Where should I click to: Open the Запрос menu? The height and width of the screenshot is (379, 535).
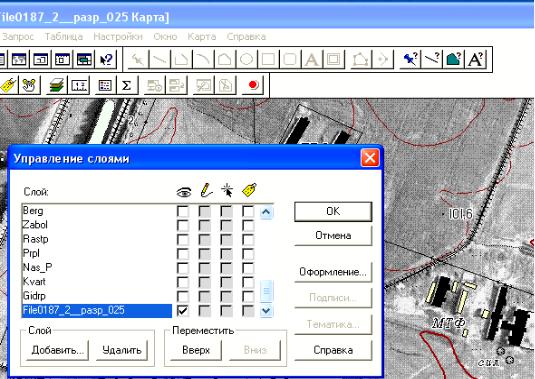[x=18, y=37]
